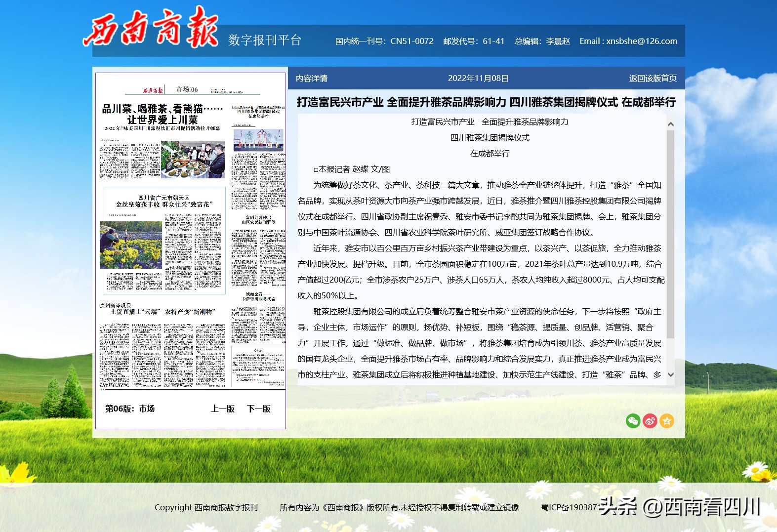Screen dimensions: 777x532
Task: Click copyright notice 所有内容为《西南商报》版权所有
Action: [399, 507]
